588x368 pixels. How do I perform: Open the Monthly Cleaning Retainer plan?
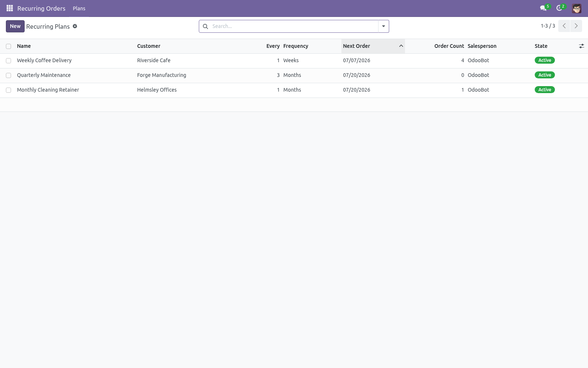pos(48,90)
